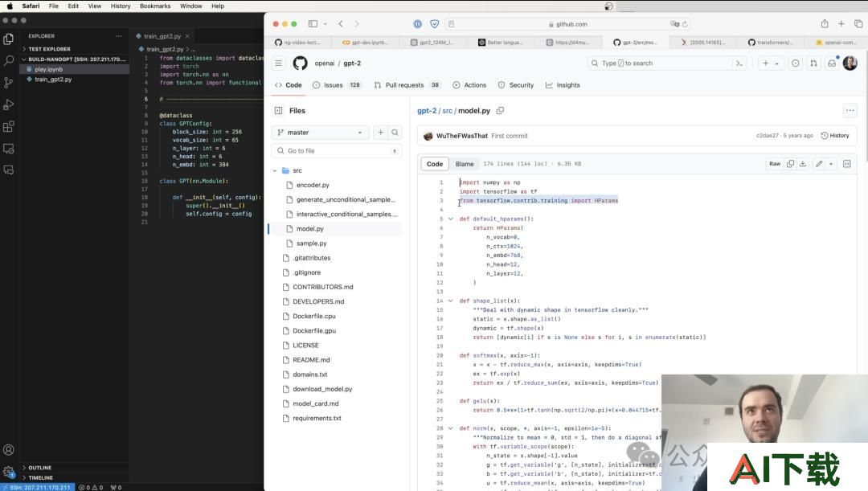Open gpt-2 breadcrumb link
This screenshot has width=868, height=491.
[x=427, y=111]
